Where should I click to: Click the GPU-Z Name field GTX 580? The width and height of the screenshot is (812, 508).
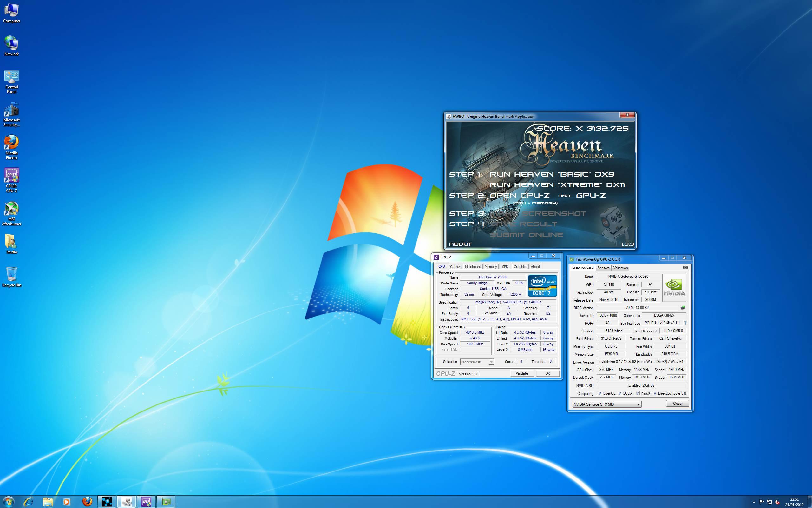coord(628,277)
